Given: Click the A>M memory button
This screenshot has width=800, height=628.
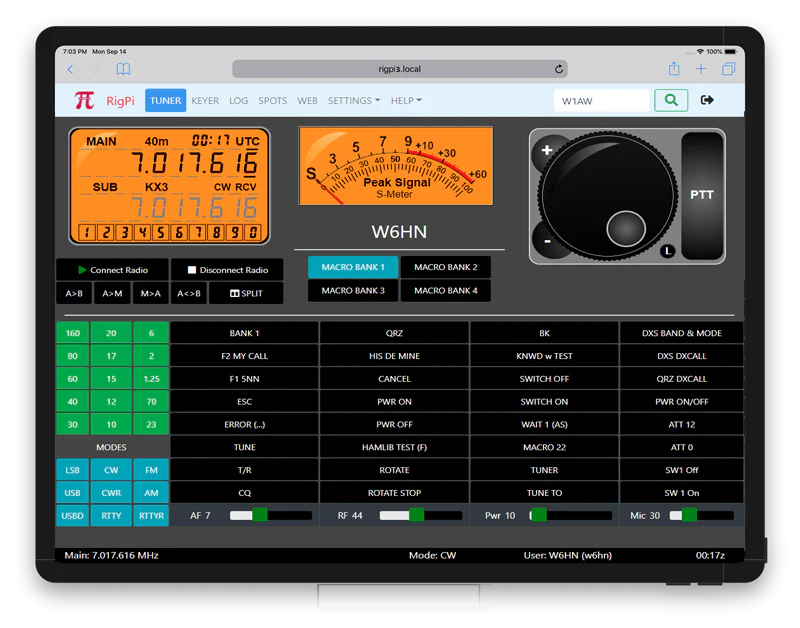Looking at the screenshot, I should click(112, 293).
